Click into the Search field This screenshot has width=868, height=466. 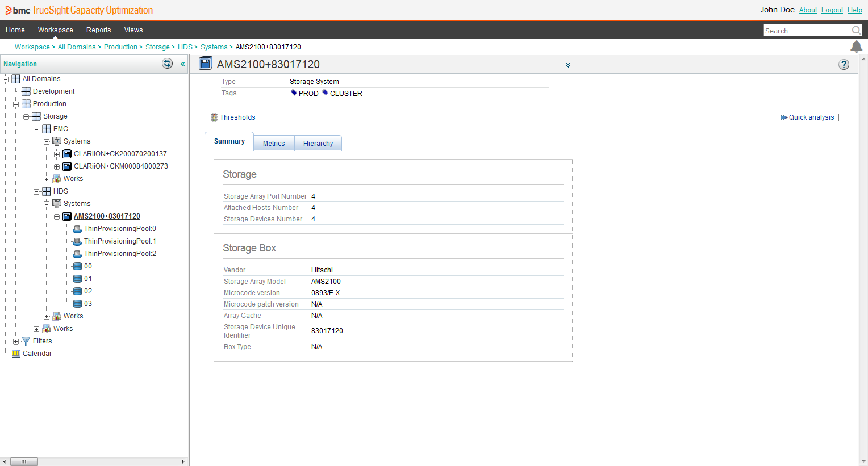[x=807, y=31]
